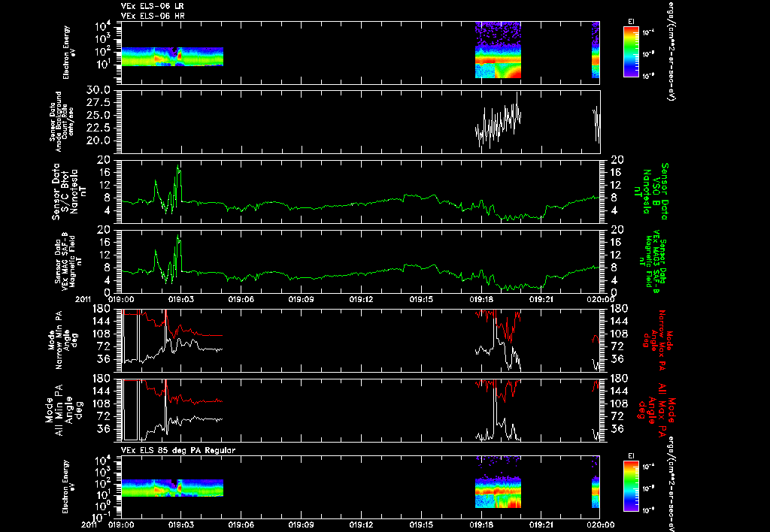
Task: Click the top panel's rainbow color bar
Action: (x=631, y=52)
